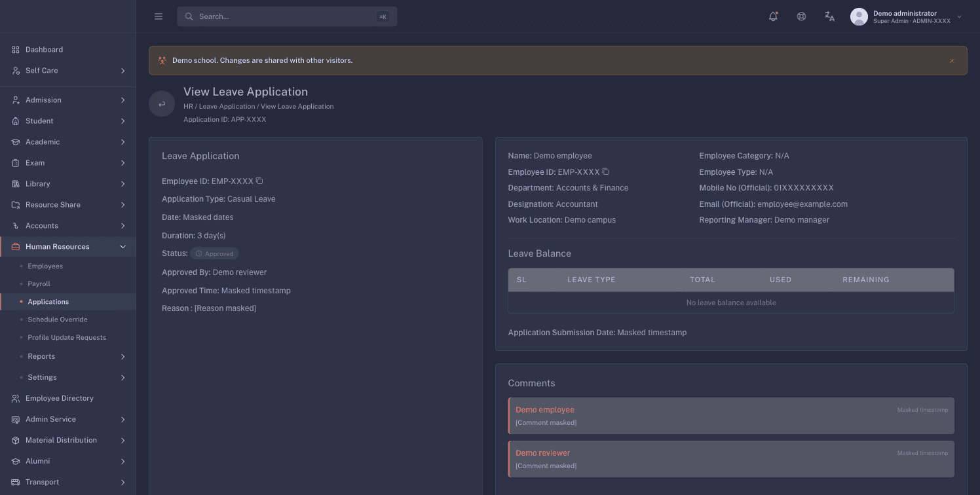Click the Library books icon

tap(16, 184)
